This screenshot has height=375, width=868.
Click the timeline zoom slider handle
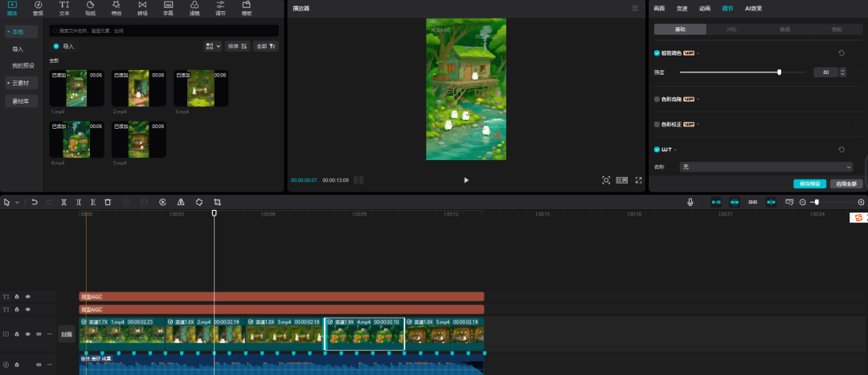[817, 202]
